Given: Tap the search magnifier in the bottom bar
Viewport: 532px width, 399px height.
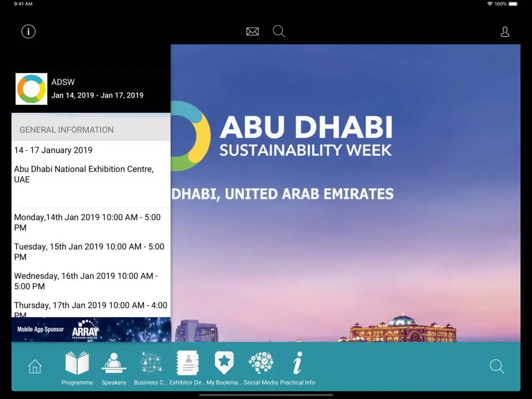Looking at the screenshot, I should coord(497,366).
